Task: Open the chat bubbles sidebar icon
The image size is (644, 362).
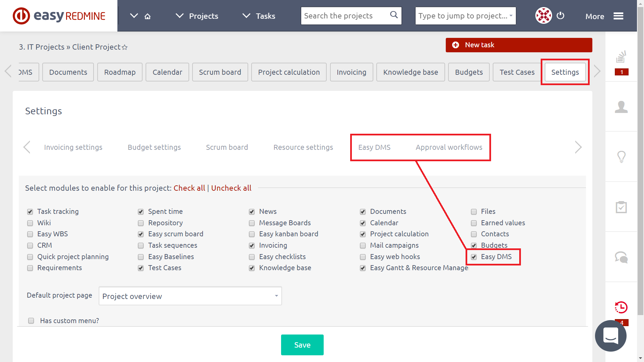Action: 621,257
